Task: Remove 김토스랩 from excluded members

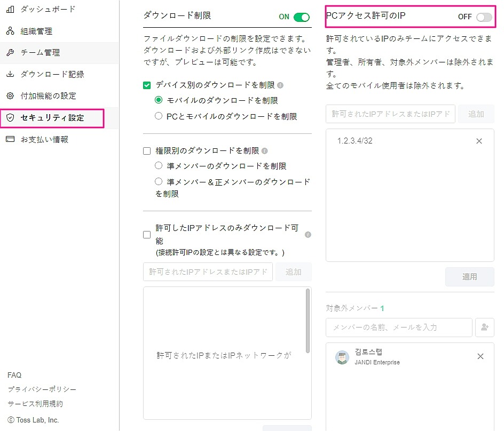Action: coord(480,356)
